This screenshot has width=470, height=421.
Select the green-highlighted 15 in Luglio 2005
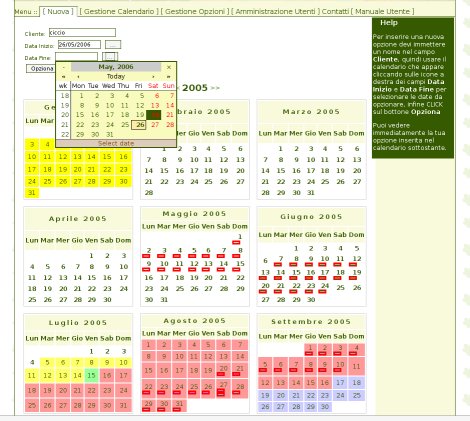coord(92,376)
